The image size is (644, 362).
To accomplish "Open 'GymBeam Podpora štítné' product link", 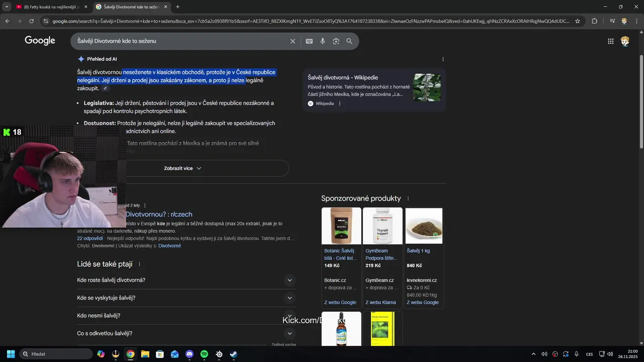I will tap(382, 254).
